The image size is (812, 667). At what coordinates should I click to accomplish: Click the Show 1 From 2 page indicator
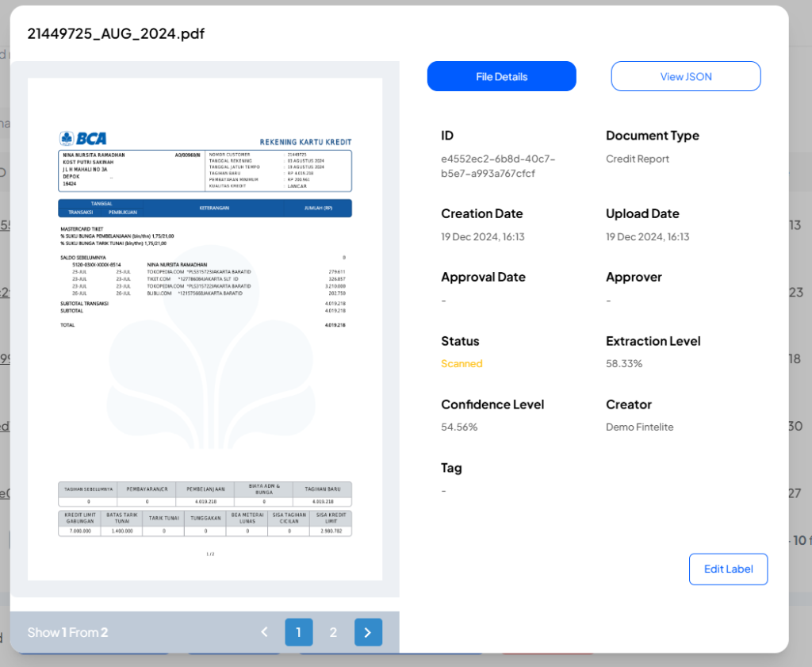(x=67, y=632)
